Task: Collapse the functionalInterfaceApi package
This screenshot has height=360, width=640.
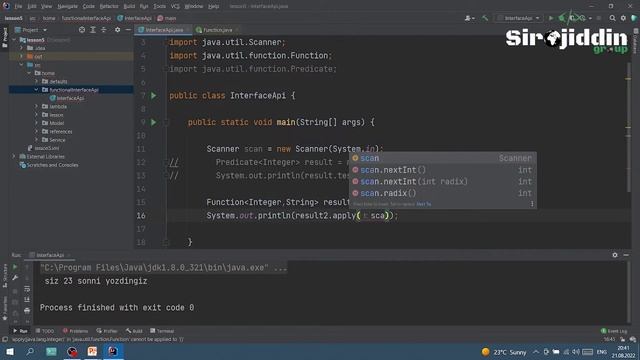Action: (36, 89)
